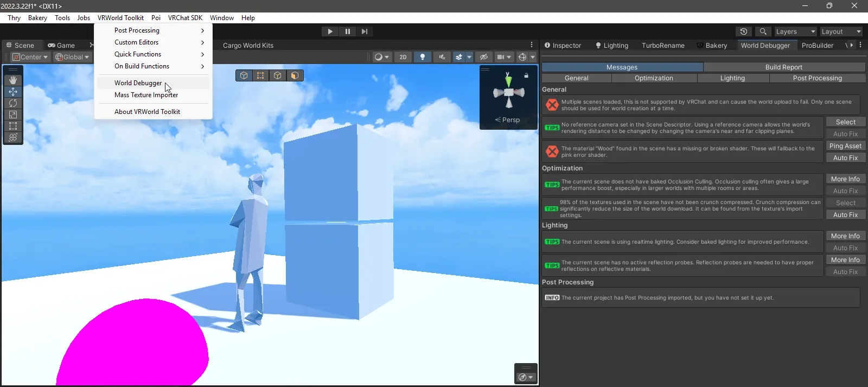Select the combined Transform tool
The width and height of the screenshot is (868, 387).
pos(13,137)
